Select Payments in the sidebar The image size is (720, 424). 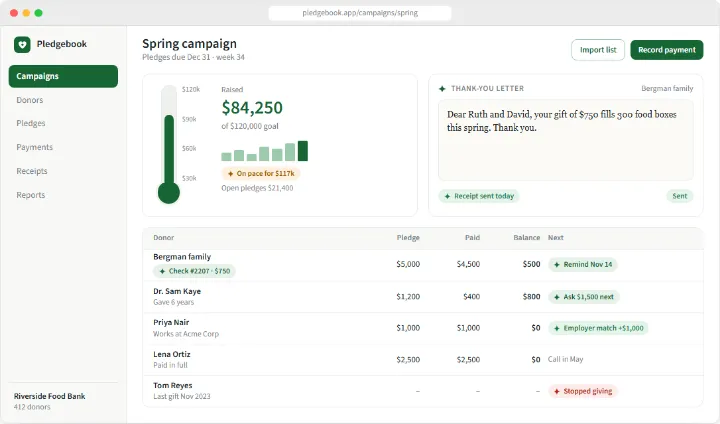34,147
